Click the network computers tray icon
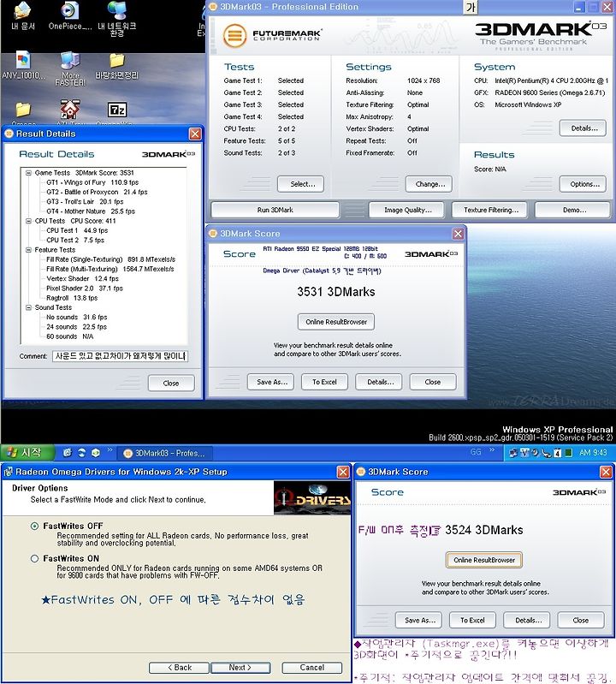 (x=513, y=453)
